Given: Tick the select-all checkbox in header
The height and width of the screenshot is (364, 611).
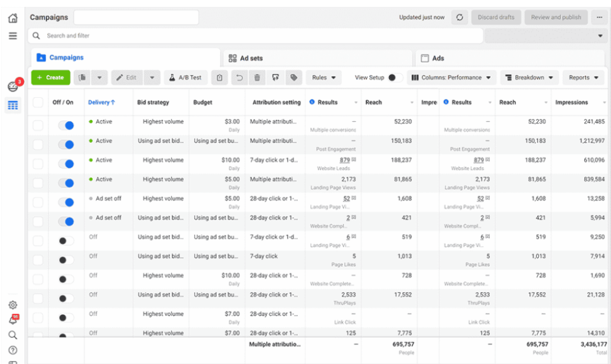Looking at the screenshot, I should tap(38, 103).
